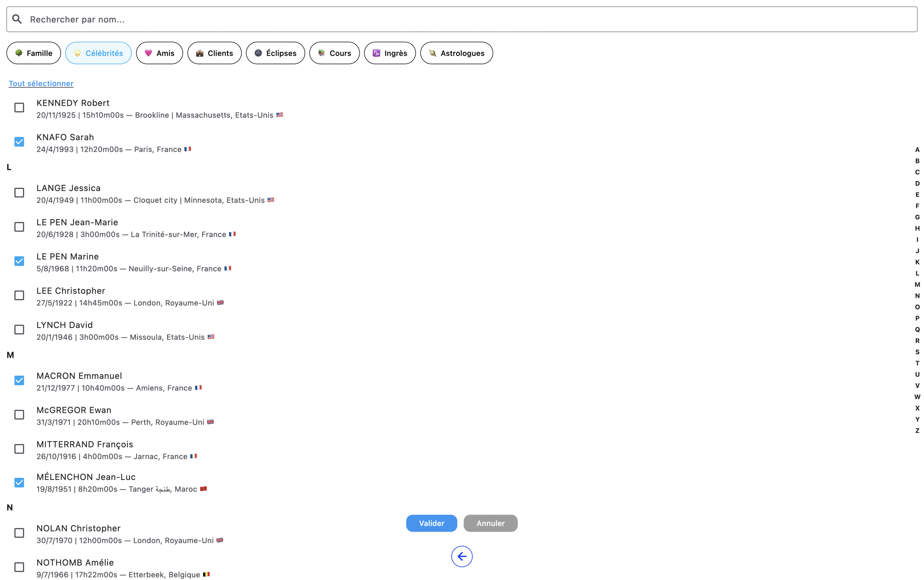Choose the Éclipses moon filter
This screenshot has height=580, width=924.
point(275,53)
